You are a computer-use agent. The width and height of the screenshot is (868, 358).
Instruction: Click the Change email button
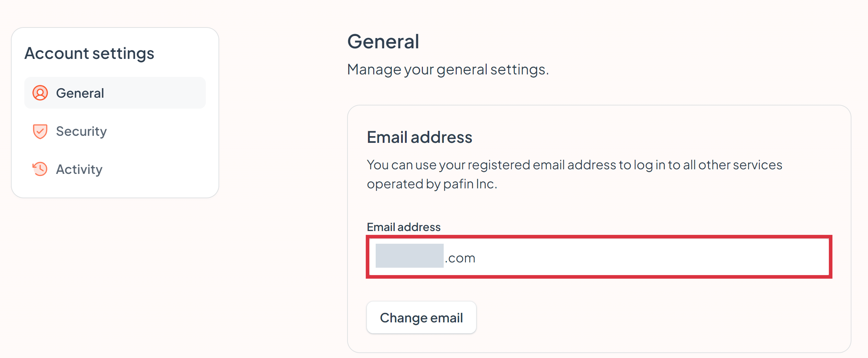tap(421, 317)
